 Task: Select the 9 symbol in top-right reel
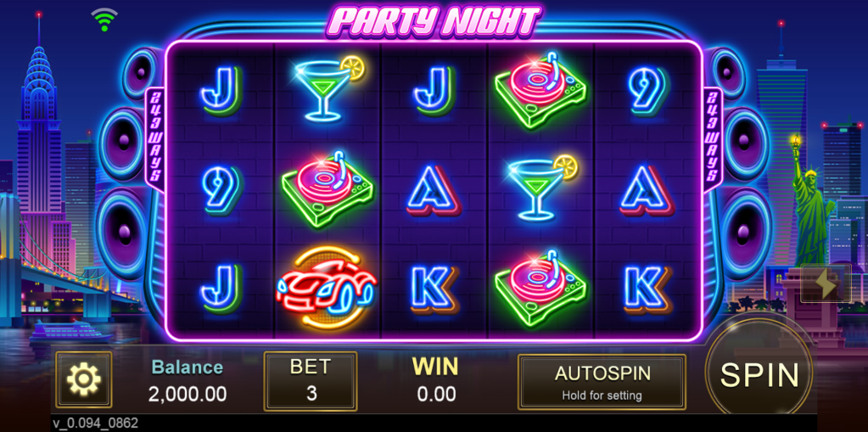pyautogui.click(x=648, y=92)
